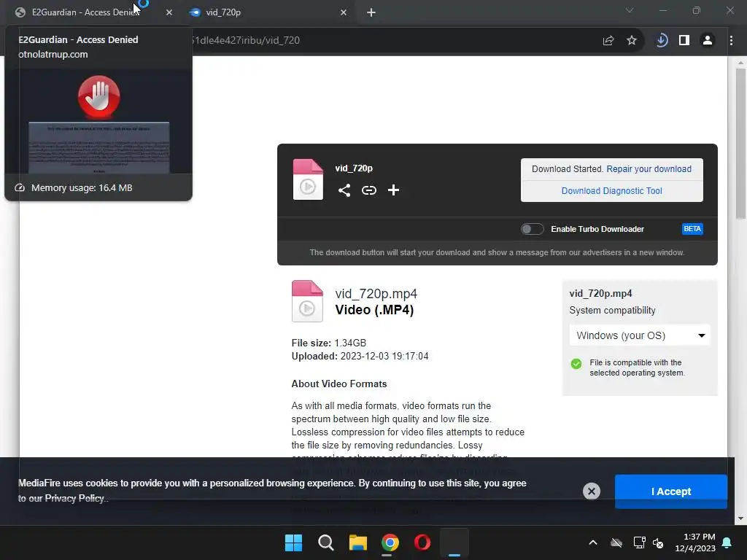Viewport: 747px width, 560px height.
Task: Open the Chrome three-dot menu
Action: click(x=731, y=41)
